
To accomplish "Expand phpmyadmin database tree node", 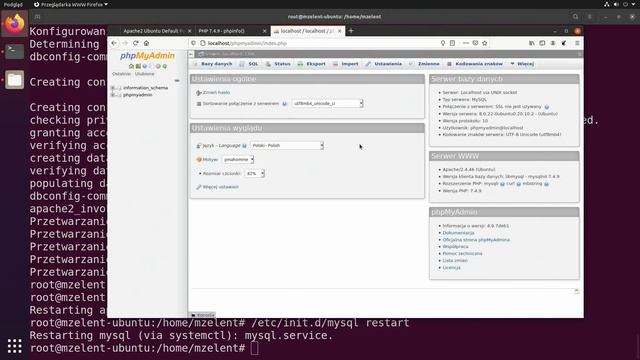I will (x=113, y=95).
